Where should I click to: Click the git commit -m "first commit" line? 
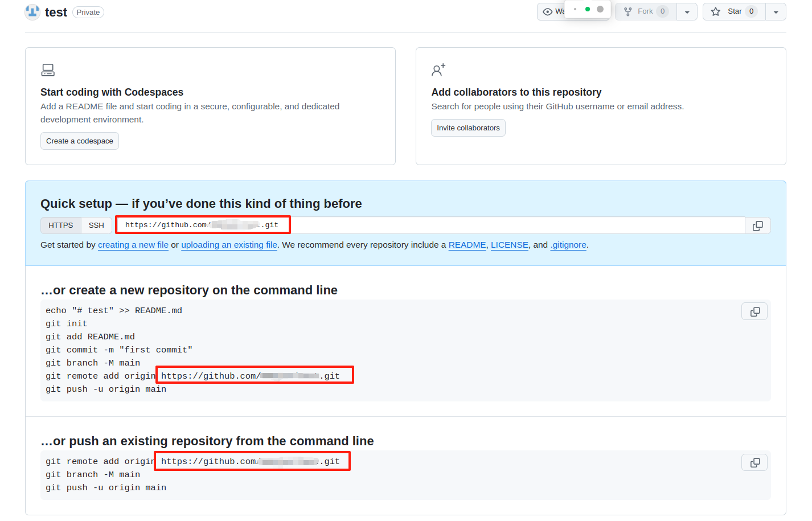tap(119, 350)
